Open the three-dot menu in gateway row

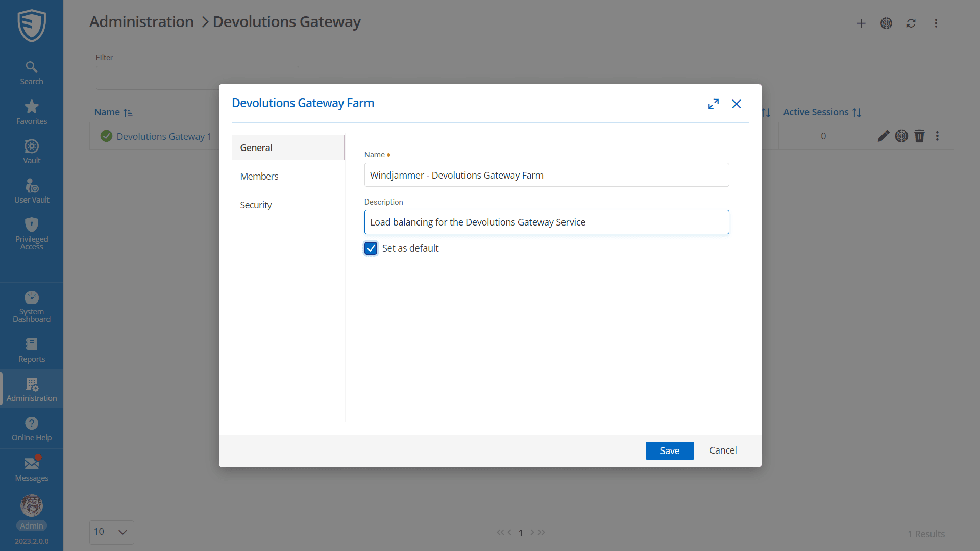pyautogui.click(x=937, y=136)
